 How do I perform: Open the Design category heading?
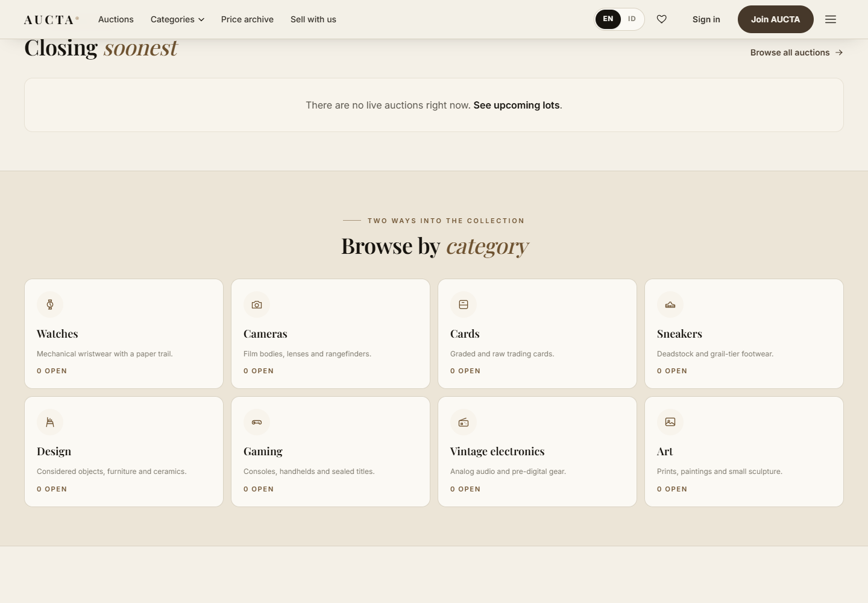click(x=54, y=452)
